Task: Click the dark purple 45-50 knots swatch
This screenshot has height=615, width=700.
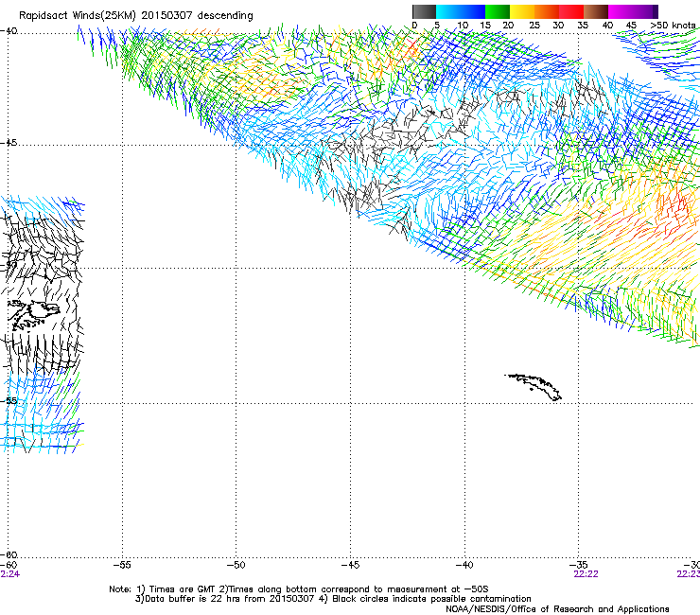Action: [645, 11]
